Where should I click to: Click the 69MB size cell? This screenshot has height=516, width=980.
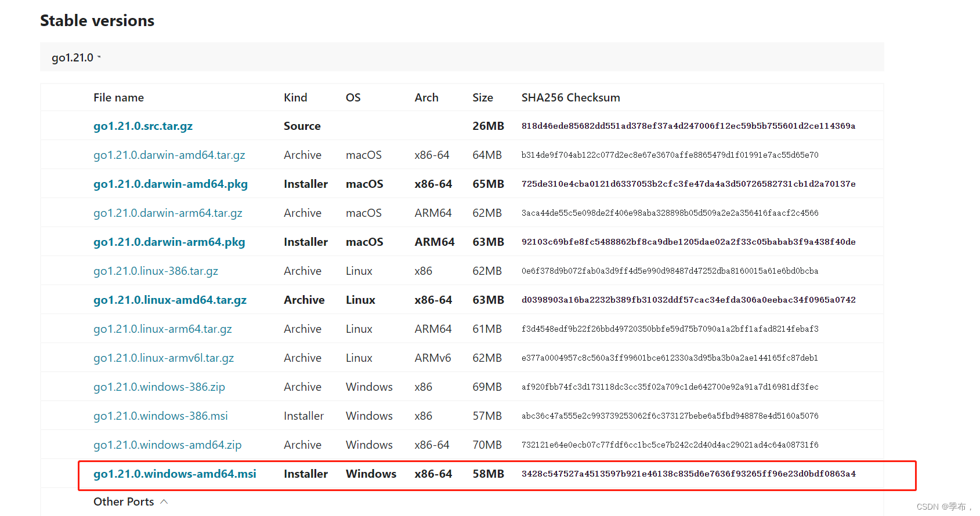pos(487,387)
